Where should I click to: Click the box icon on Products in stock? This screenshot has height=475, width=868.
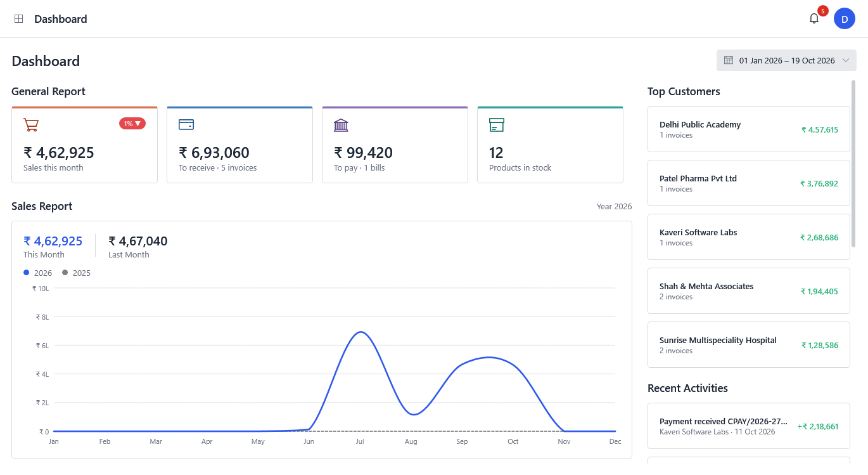pos(497,124)
